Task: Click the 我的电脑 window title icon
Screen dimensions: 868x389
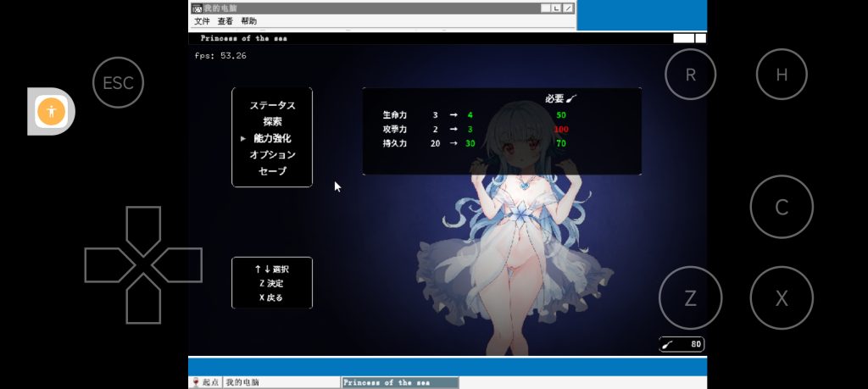Action: tap(197, 8)
